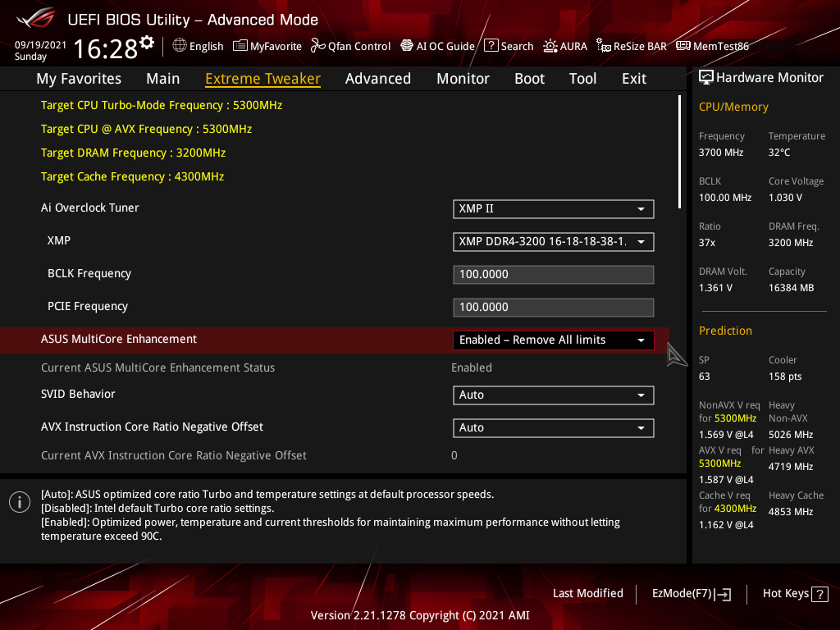
Task: Expand Ai Overclock Tuner dropdown
Action: coord(554,209)
